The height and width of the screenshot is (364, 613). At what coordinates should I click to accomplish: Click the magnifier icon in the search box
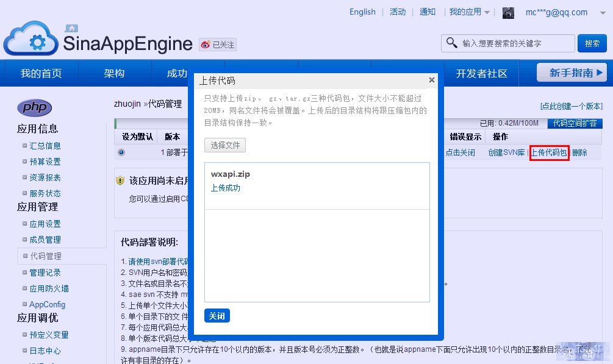coord(451,43)
